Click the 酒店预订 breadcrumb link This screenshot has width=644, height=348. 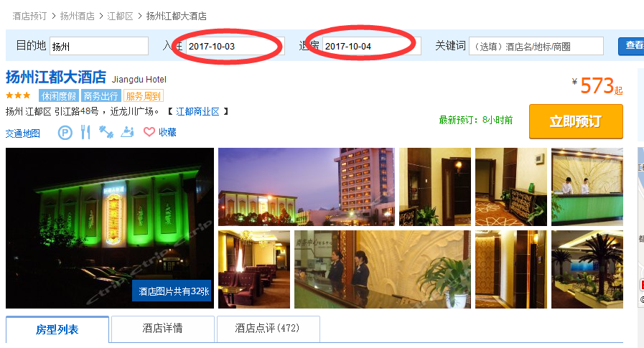[29, 16]
